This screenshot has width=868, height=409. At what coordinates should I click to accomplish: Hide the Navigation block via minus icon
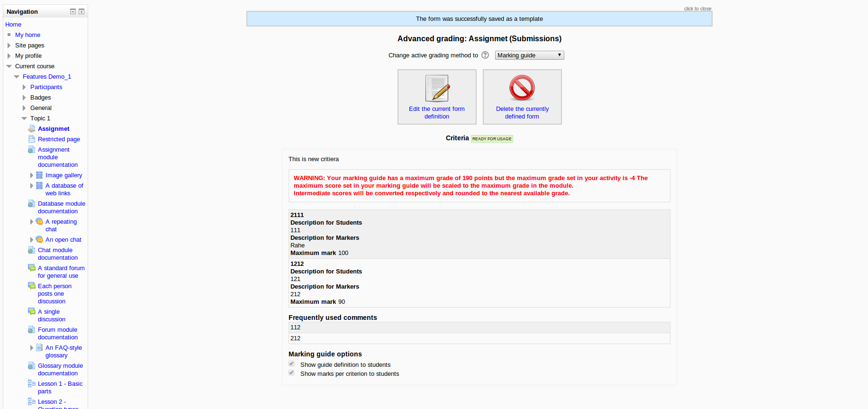(73, 11)
